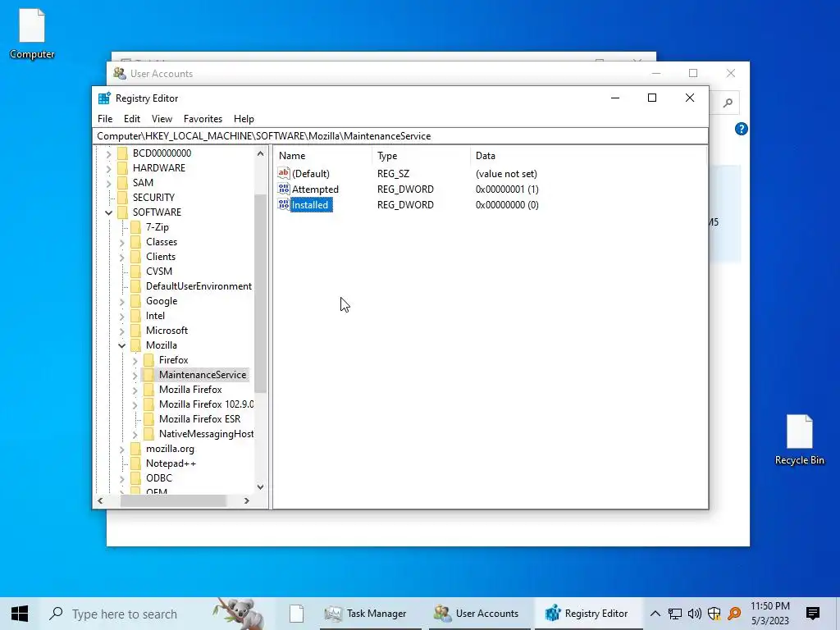
Task: Expand the Classes key
Action: [121, 243]
